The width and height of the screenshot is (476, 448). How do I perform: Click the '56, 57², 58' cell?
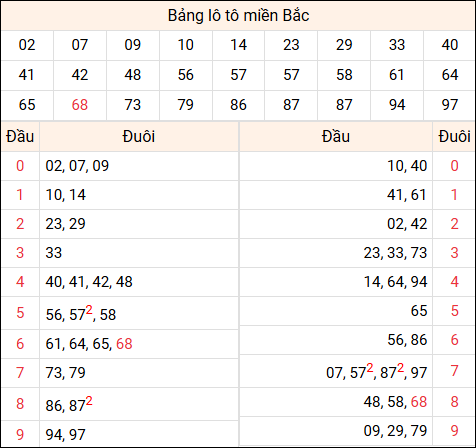(139, 313)
